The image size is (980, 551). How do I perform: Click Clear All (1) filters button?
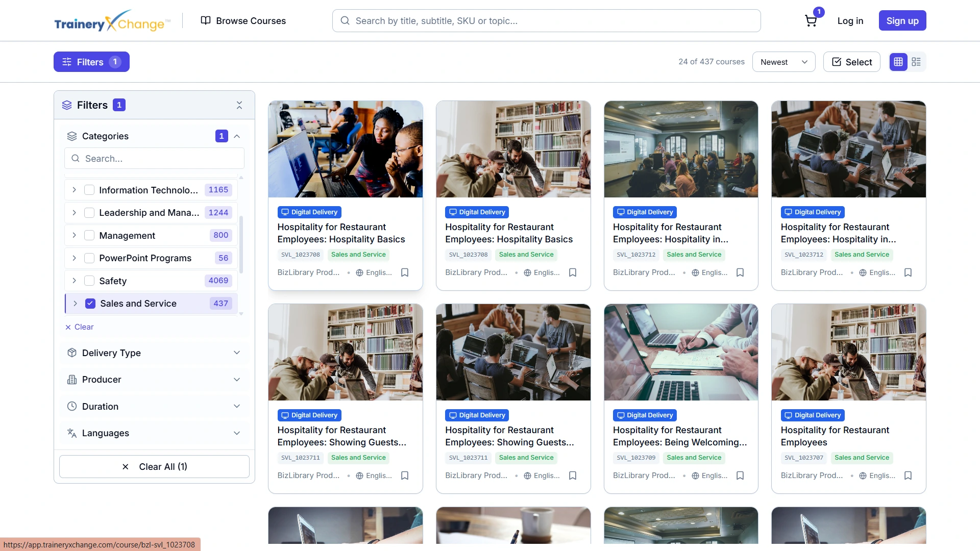[x=154, y=467]
